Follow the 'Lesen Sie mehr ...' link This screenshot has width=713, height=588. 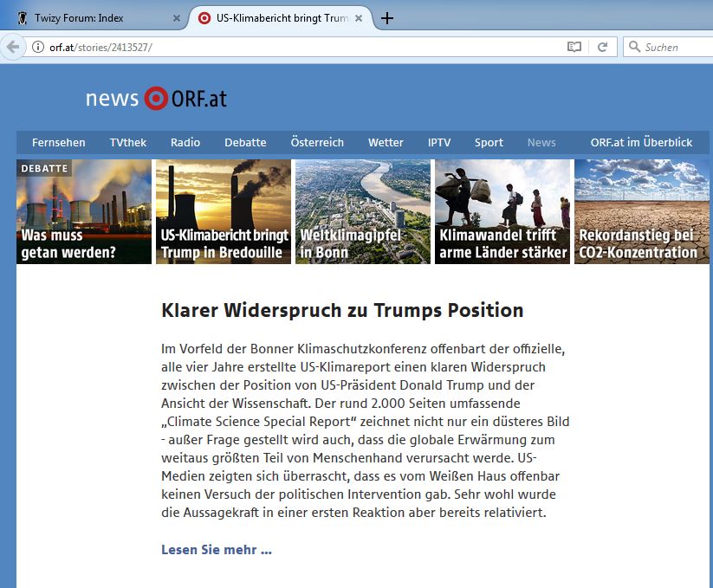click(217, 550)
